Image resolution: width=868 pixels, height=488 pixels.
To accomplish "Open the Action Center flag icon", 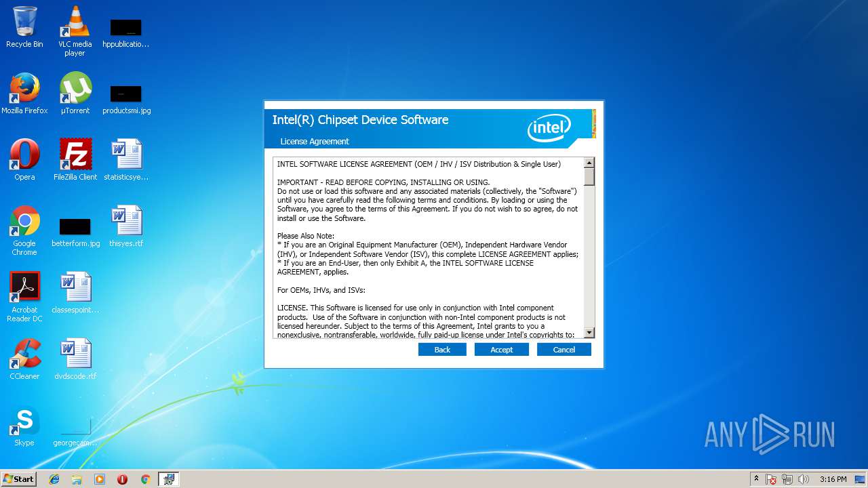I will click(x=772, y=480).
